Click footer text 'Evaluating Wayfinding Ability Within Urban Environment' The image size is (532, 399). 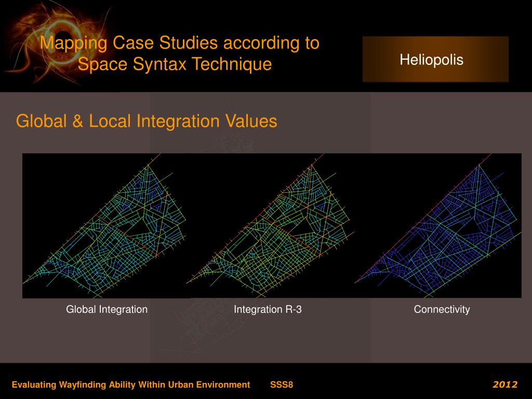tap(131, 385)
